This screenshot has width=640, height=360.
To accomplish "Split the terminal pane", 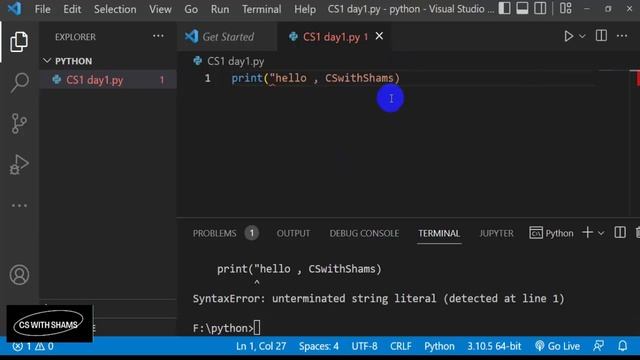I will tap(620, 233).
